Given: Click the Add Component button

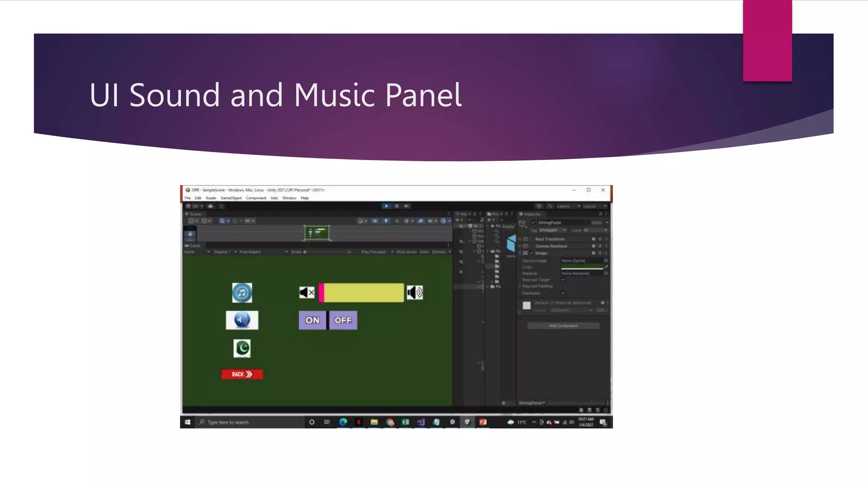Looking at the screenshot, I should pos(563,326).
